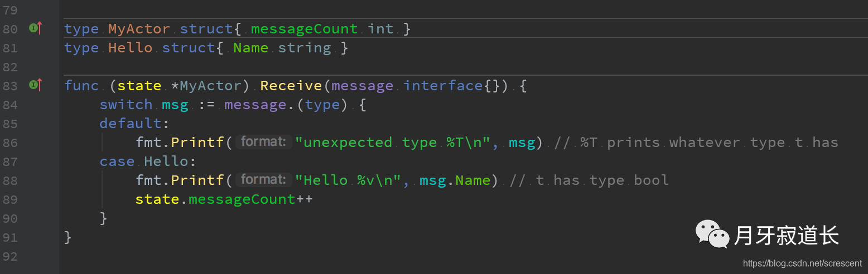Select line number 88 in the gutter
The width and height of the screenshot is (868, 274).
click(x=10, y=180)
